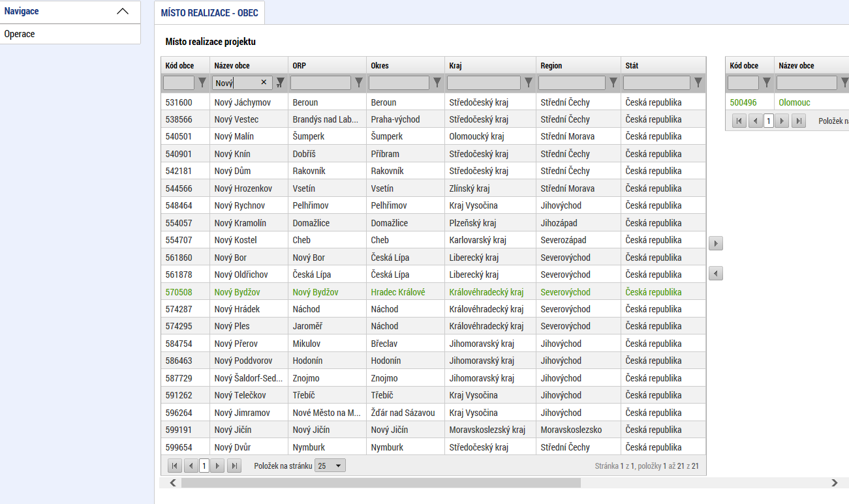
Task: Open filter options for Stát column
Action: coord(698,83)
